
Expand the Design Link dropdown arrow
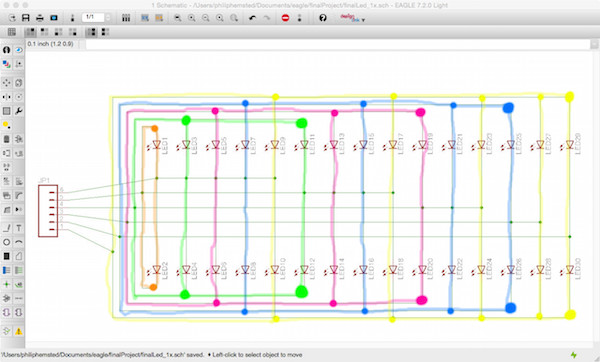tap(363, 20)
